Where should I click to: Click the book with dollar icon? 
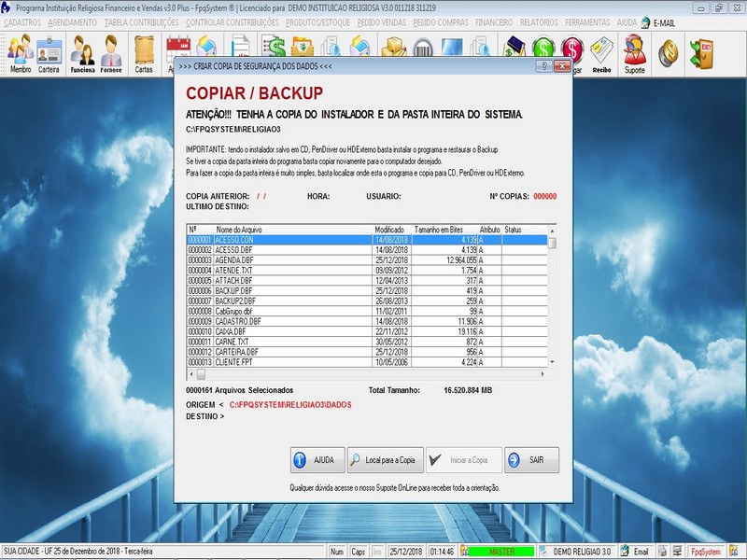point(514,46)
